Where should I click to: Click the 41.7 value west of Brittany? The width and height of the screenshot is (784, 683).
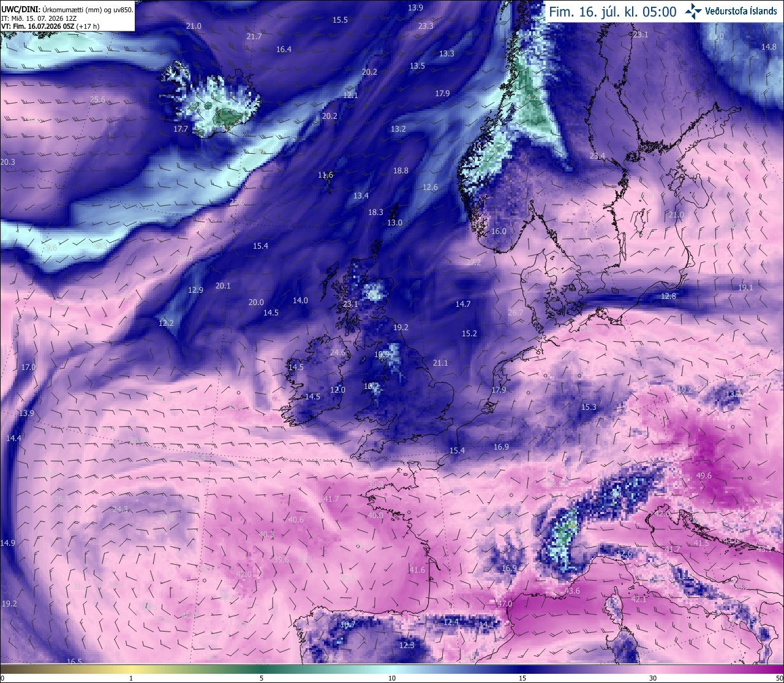pos(331,499)
